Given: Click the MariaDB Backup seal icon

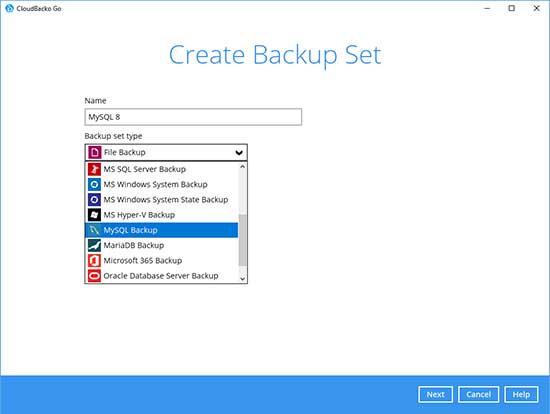Looking at the screenshot, I should pyautogui.click(x=94, y=245).
